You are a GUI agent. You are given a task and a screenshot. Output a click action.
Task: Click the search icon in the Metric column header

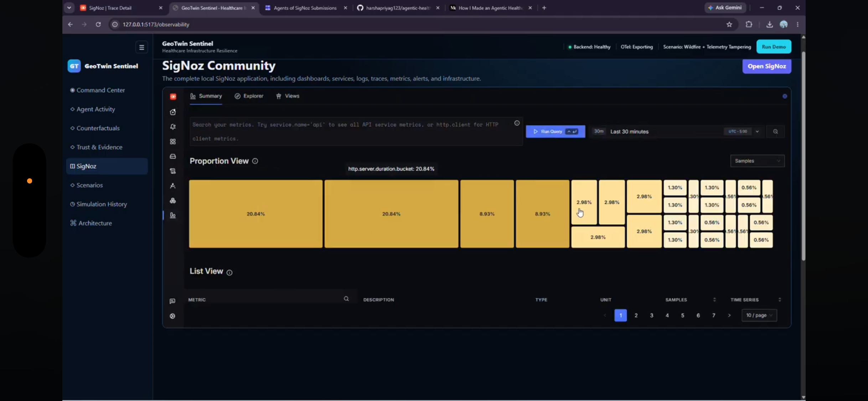pos(346,299)
